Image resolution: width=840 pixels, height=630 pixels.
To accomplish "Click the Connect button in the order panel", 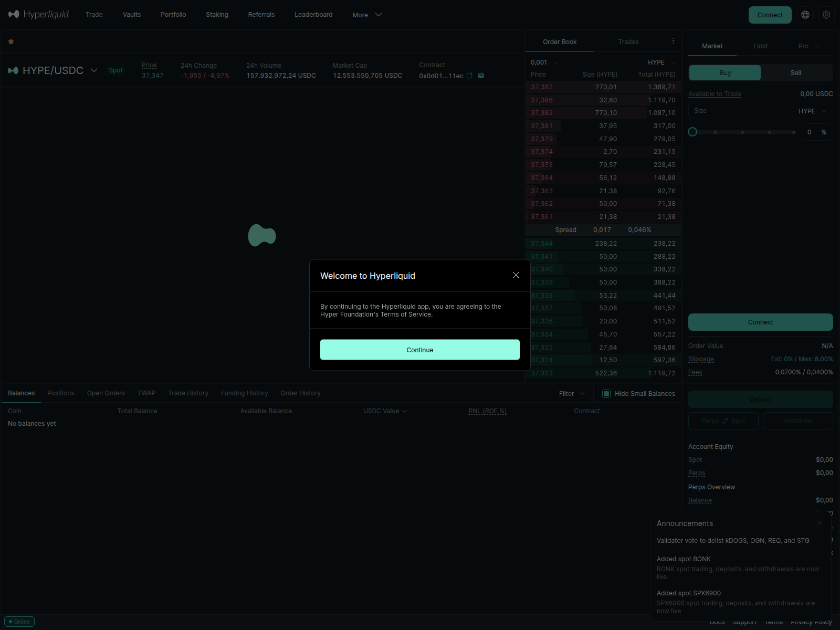I will [761, 322].
